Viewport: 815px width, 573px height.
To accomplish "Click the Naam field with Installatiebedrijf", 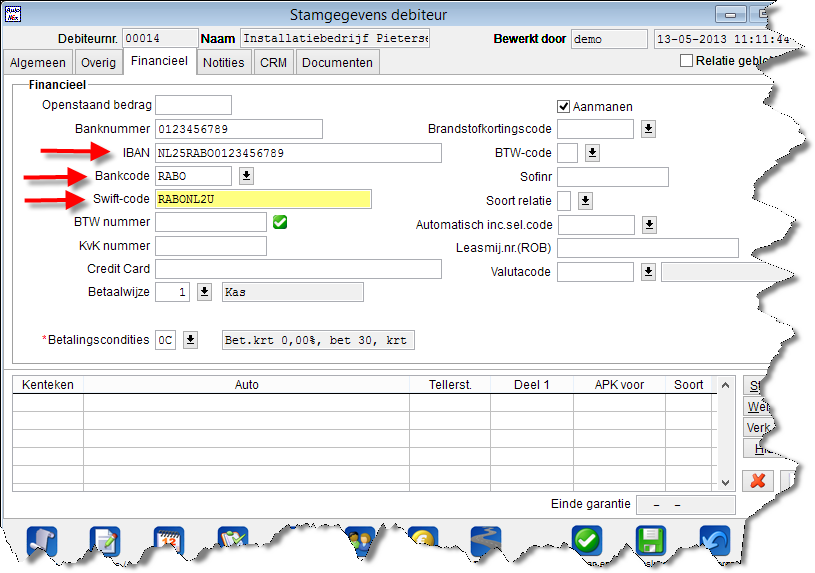I will pos(335,38).
